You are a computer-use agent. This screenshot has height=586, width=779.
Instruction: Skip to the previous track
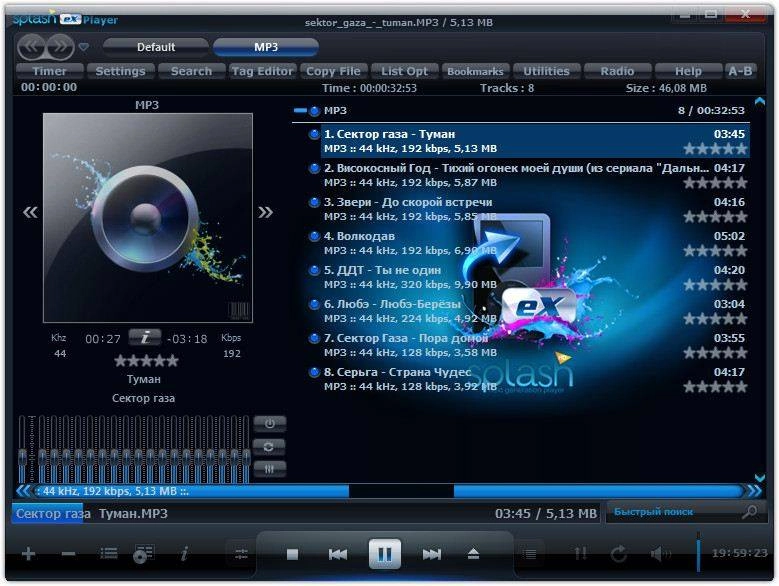coord(338,554)
